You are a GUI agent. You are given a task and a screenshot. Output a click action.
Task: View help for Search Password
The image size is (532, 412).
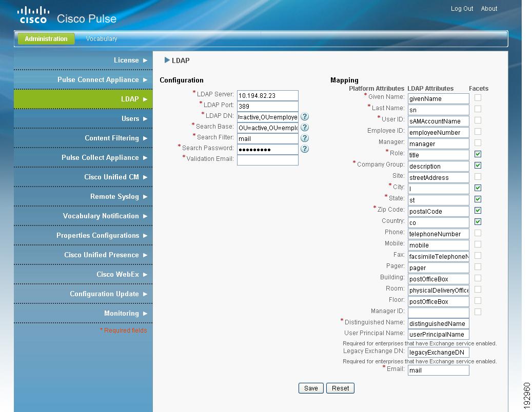(x=305, y=149)
